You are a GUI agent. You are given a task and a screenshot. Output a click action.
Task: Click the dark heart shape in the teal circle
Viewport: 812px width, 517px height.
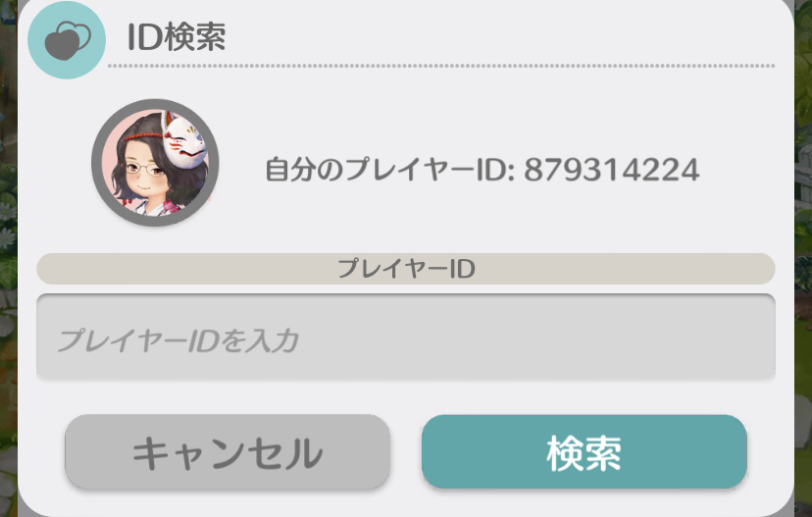(x=62, y=43)
